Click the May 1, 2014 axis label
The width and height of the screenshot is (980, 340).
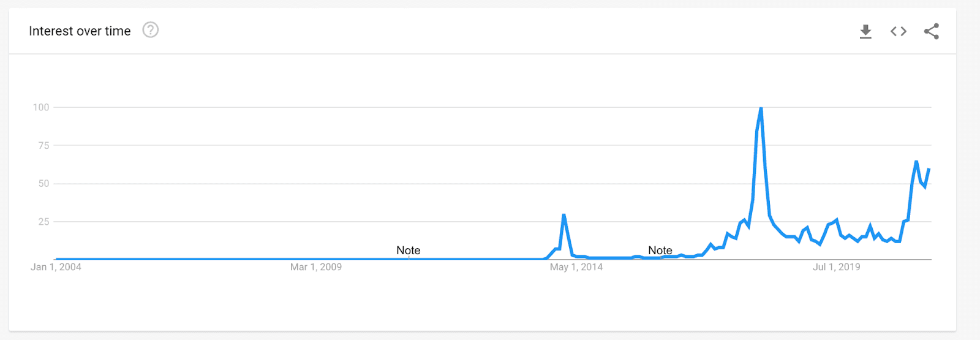click(x=576, y=267)
